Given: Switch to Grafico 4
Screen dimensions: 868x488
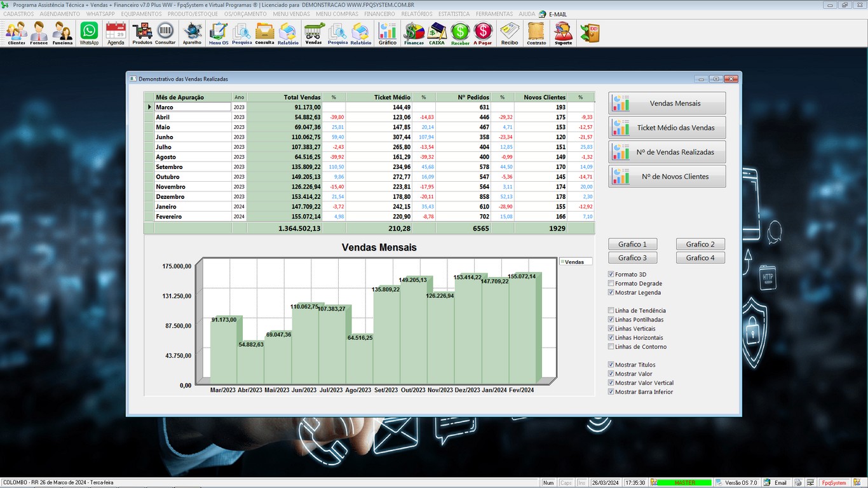Looking at the screenshot, I should [700, 258].
